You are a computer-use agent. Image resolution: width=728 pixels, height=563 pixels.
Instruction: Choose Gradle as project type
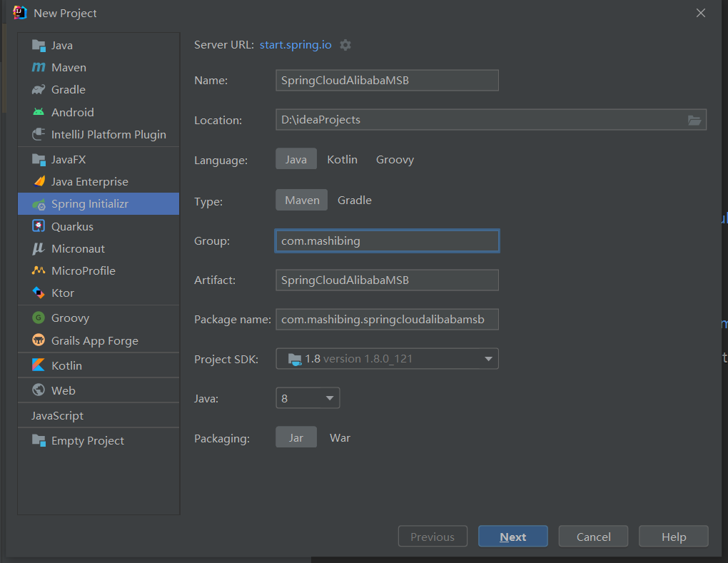(x=355, y=200)
